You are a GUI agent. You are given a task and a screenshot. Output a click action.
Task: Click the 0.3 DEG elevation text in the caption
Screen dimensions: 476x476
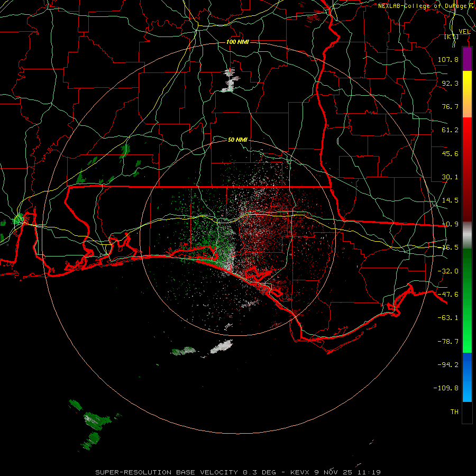(259, 472)
